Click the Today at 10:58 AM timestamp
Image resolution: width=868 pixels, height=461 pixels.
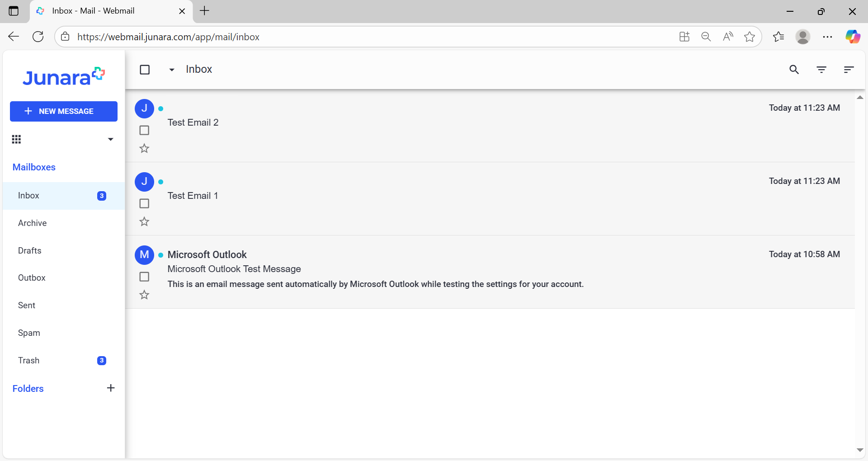pyautogui.click(x=804, y=254)
